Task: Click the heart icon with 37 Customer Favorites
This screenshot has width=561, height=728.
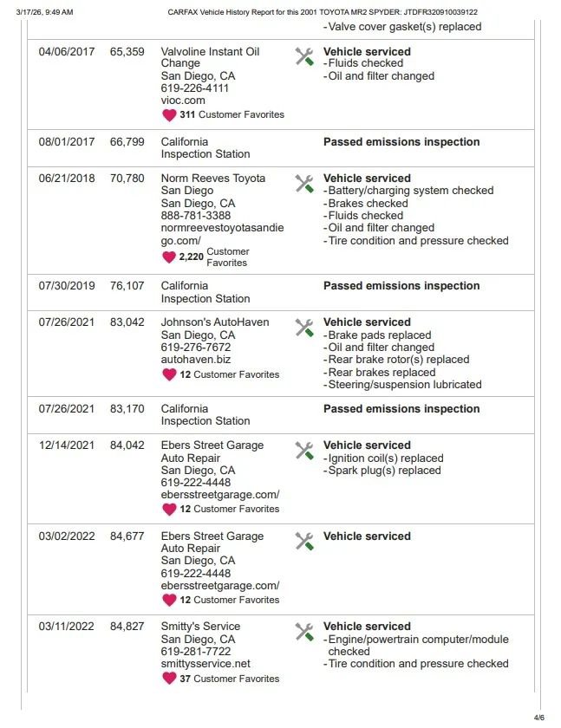Action: (x=169, y=679)
